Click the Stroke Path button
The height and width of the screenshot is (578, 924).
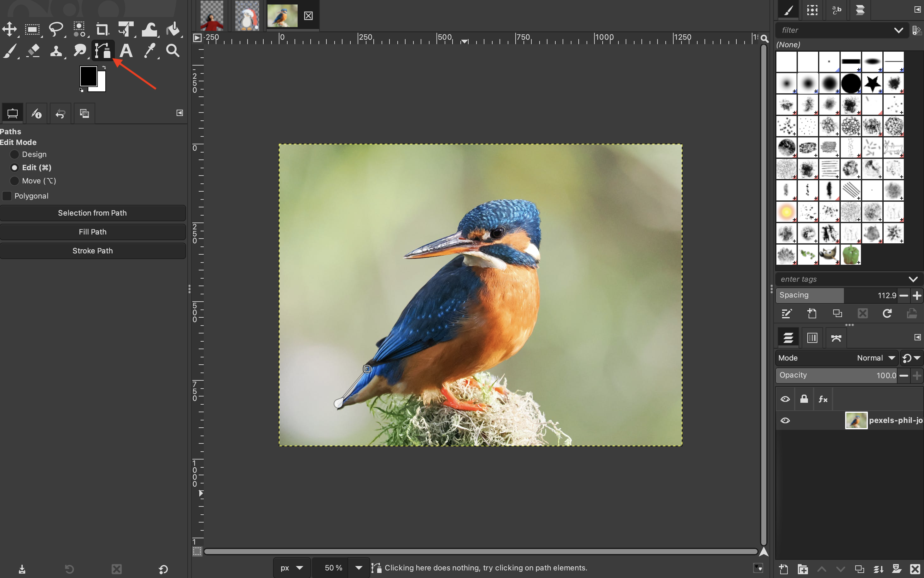tap(92, 251)
